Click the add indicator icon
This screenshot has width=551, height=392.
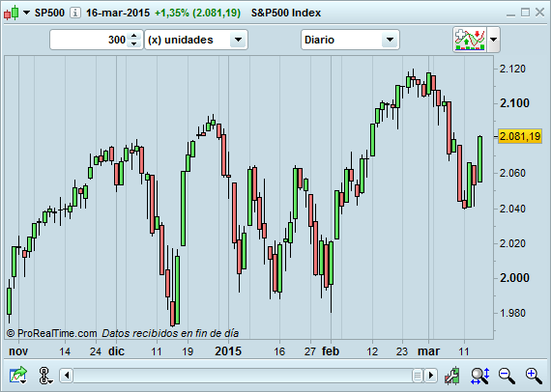coord(470,40)
